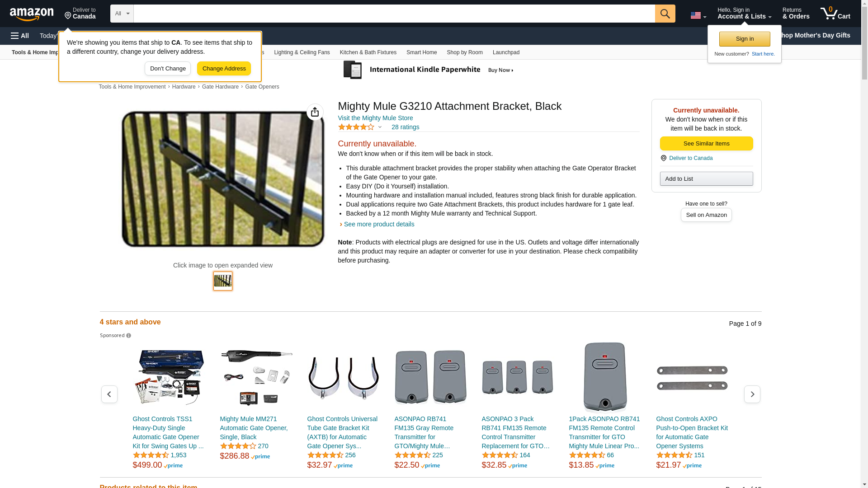Click the Amazon logo
868x488 pixels.
pos(32,14)
